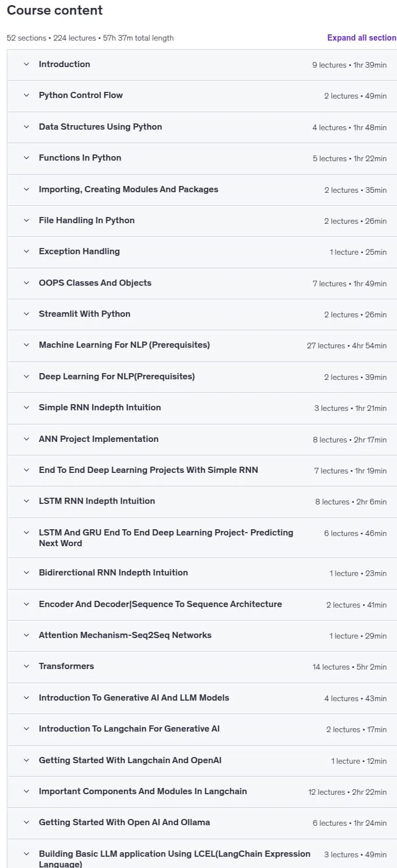This screenshot has width=397, height=868.
Task: Click chevron beside LSTM RNN Indepth Intuition
Action: coord(26,501)
